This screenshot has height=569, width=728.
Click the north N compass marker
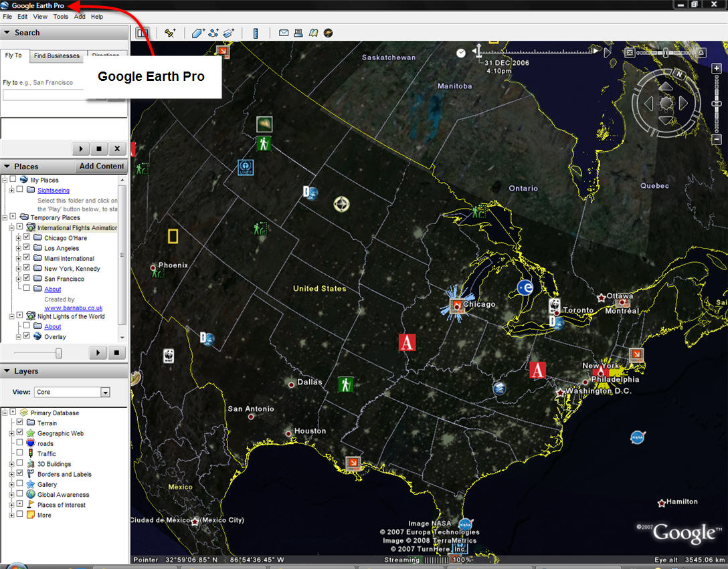(x=679, y=74)
